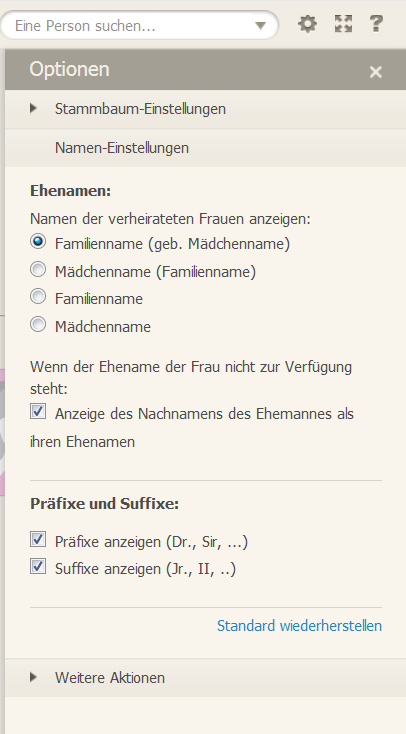
Task: Choose the Mädchenname only radio button
Action: 38,324
